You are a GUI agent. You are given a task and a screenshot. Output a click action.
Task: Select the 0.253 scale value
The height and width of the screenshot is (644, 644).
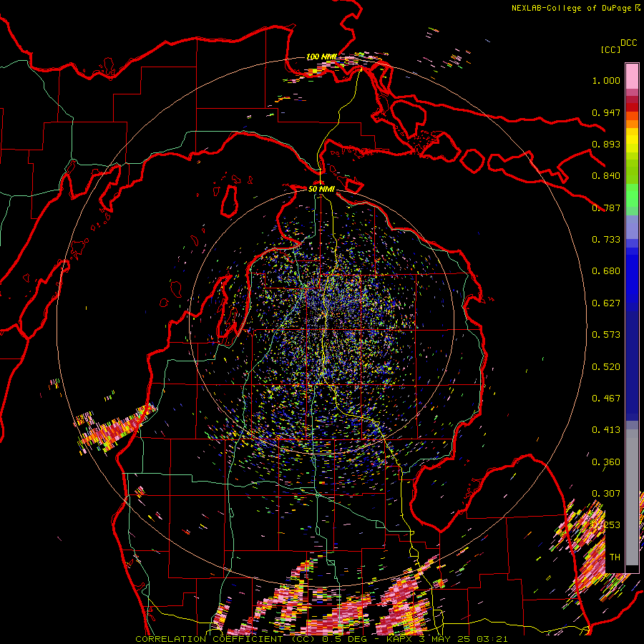click(x=606, y=525)
